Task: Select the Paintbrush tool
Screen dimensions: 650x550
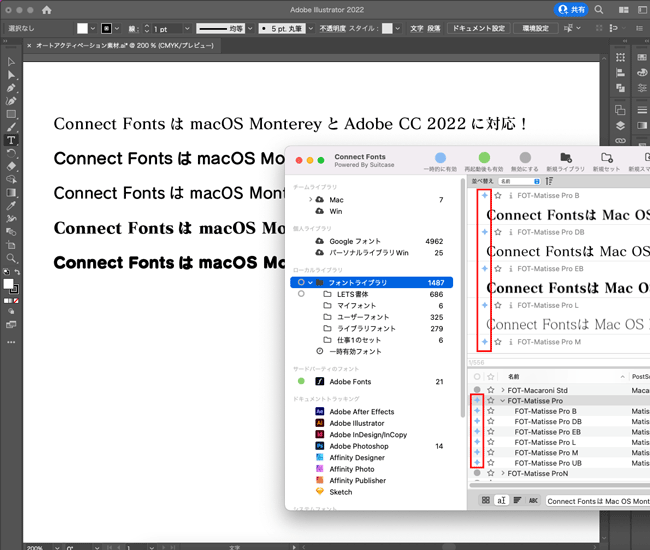Action: [x=11, y=127]
